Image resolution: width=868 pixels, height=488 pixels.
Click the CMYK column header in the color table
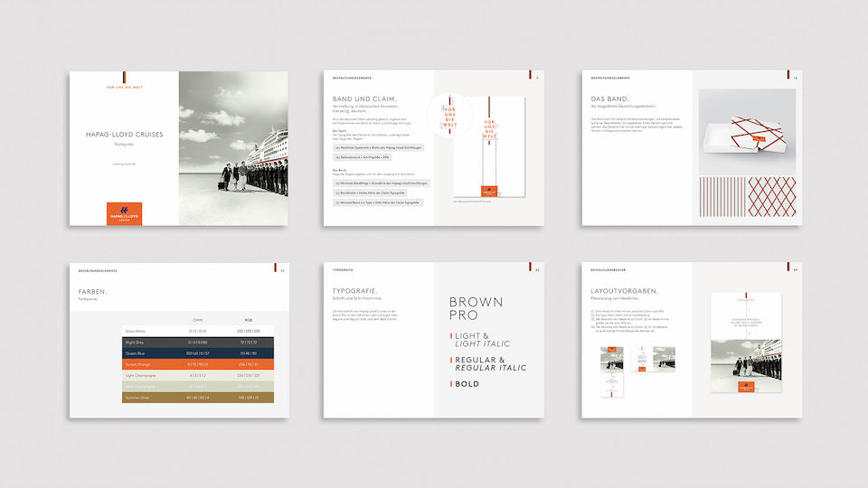coord(198,320)
